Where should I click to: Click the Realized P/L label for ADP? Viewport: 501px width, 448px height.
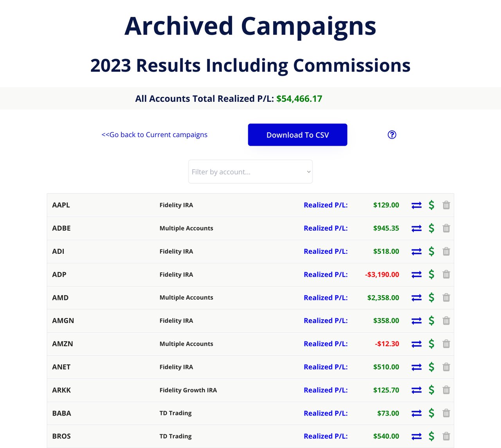click(x=325, y=275)
